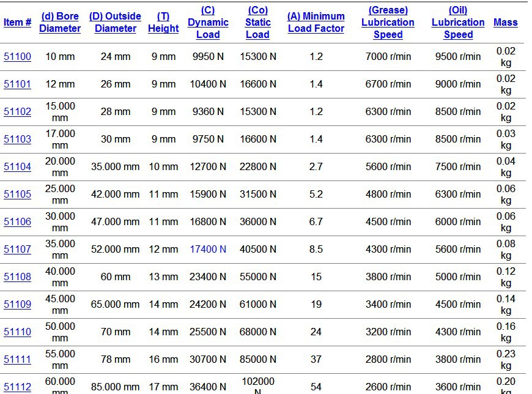Open item 51101 link
Screen dimensions: 532x394
[x=17, y=84]
